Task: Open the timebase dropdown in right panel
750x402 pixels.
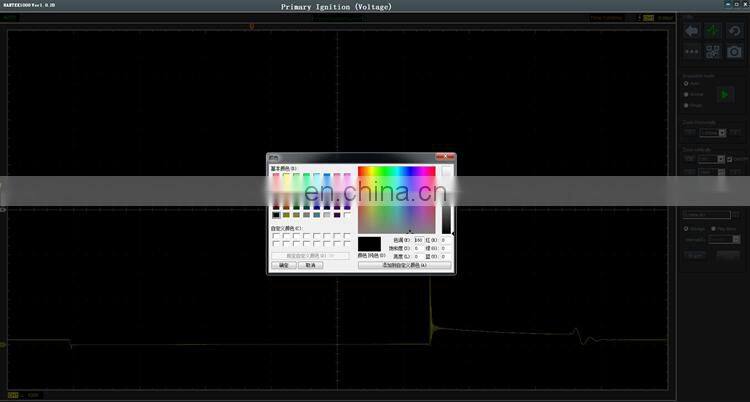Action: point(712,132)
